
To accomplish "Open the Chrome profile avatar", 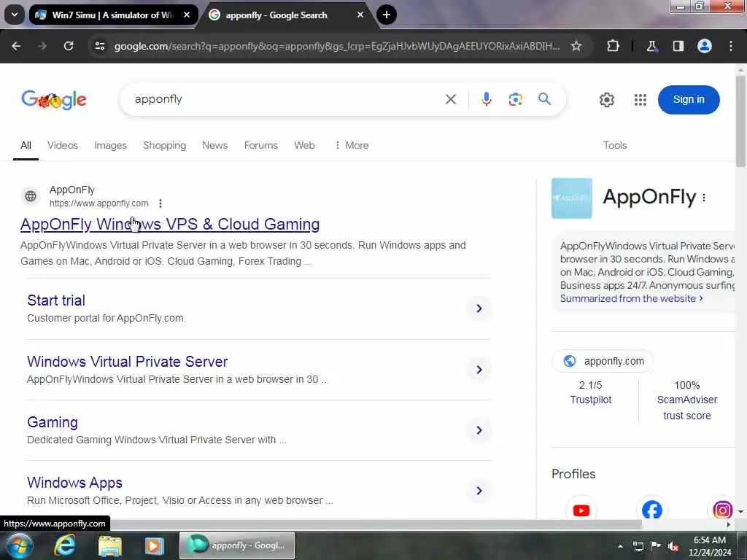I will coord(705,46).
